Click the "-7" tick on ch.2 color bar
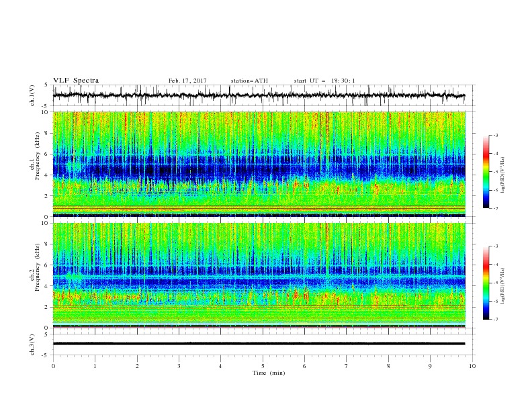Image resolution: width=532 pixels, height=411 pixels. pyautogui.click(x=495, y=320)
